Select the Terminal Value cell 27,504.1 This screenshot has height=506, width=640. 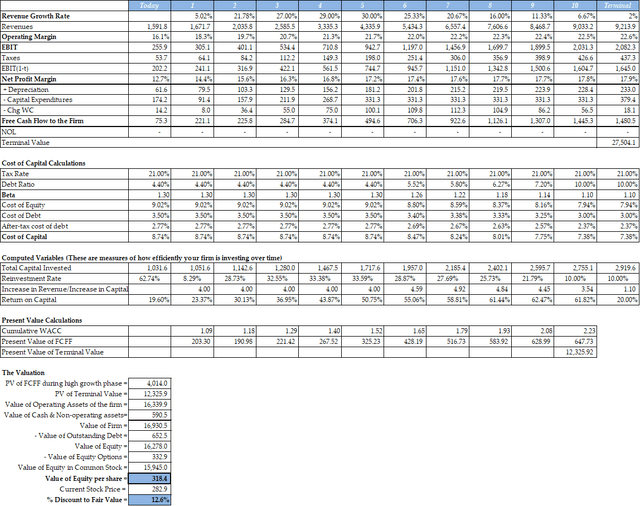[x=618, y=142]
